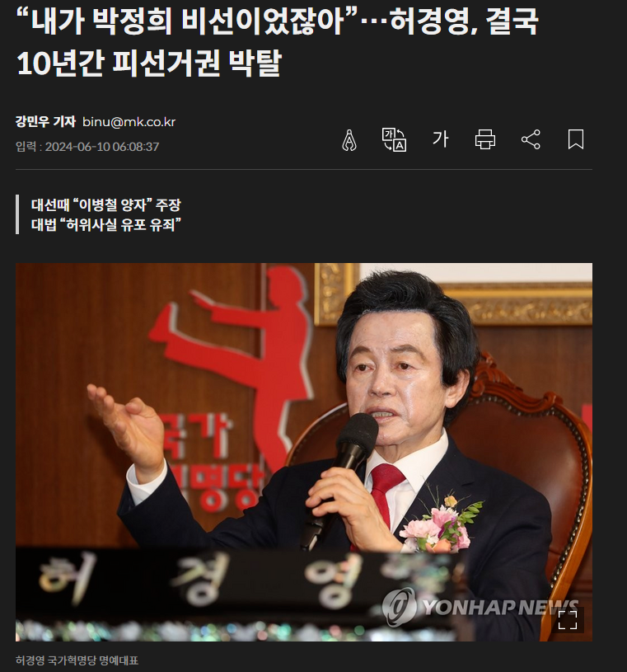The height and width of the screenshot is (672, 627).
Task: Open reporter 강민우 기자 profile
Action: [x=45, y=122]
